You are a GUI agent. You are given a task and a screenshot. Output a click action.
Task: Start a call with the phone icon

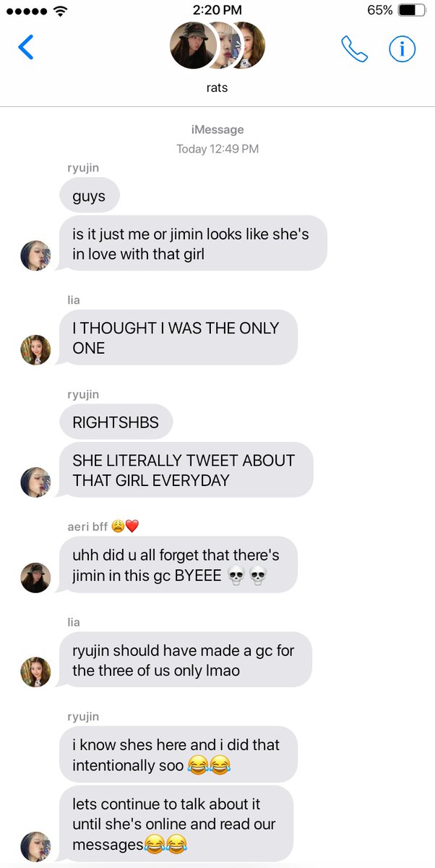tap(354, 48)
